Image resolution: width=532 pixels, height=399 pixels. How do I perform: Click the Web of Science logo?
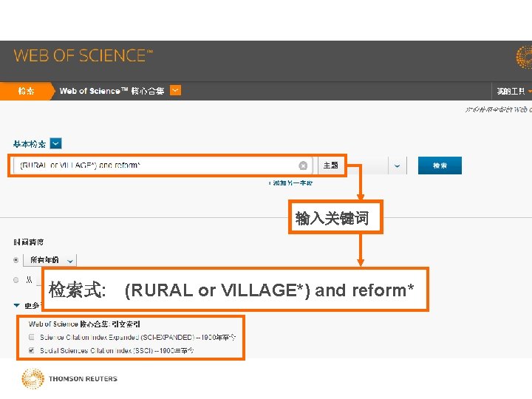click(x=83, y=55)
